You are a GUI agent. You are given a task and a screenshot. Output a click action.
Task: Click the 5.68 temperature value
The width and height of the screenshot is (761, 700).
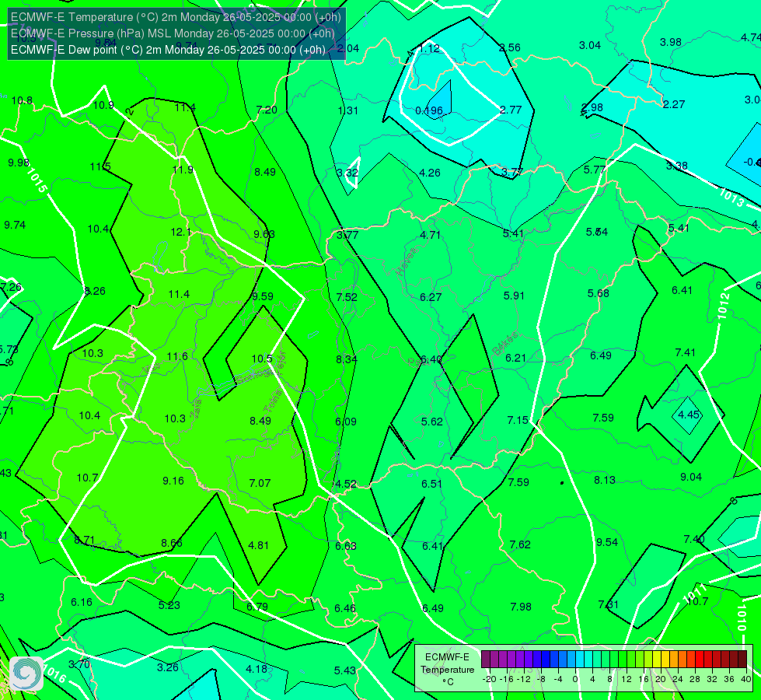click(x=599, y=294)
